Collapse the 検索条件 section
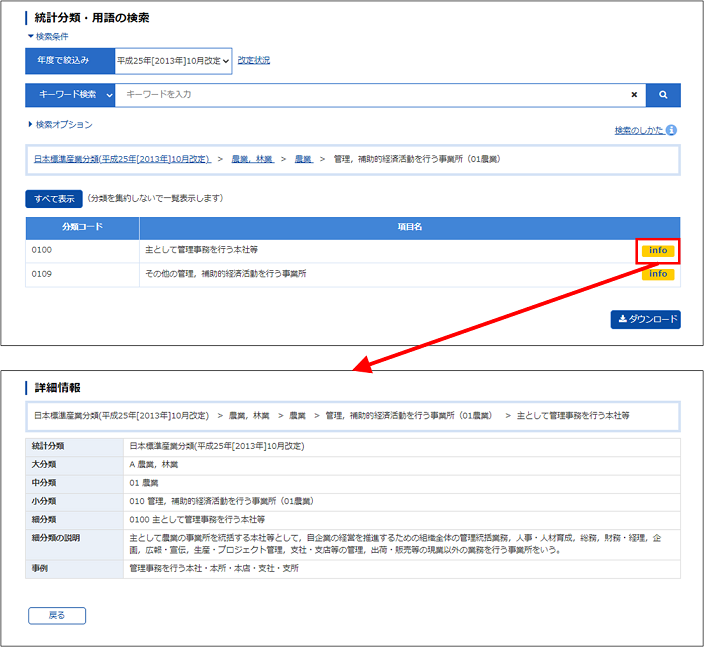The height and width of the screenshot is (647, 704). (x=48, y=36)
